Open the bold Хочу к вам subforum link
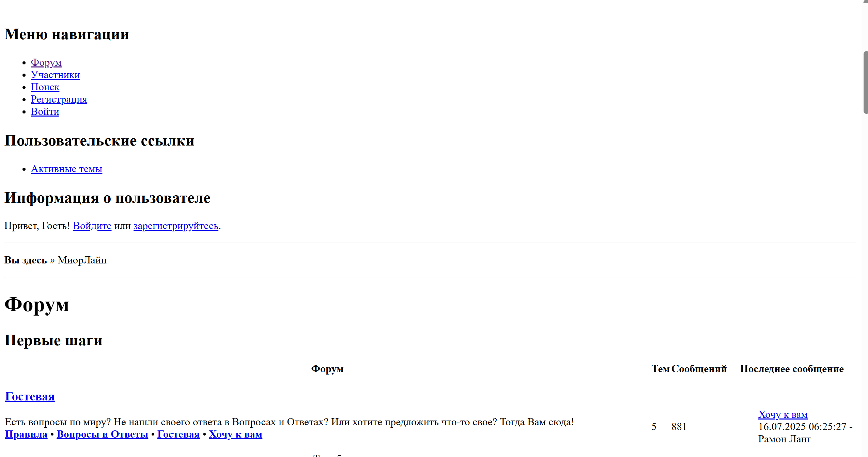The width and height of the screenshot is (868, 457). [235, 435]
